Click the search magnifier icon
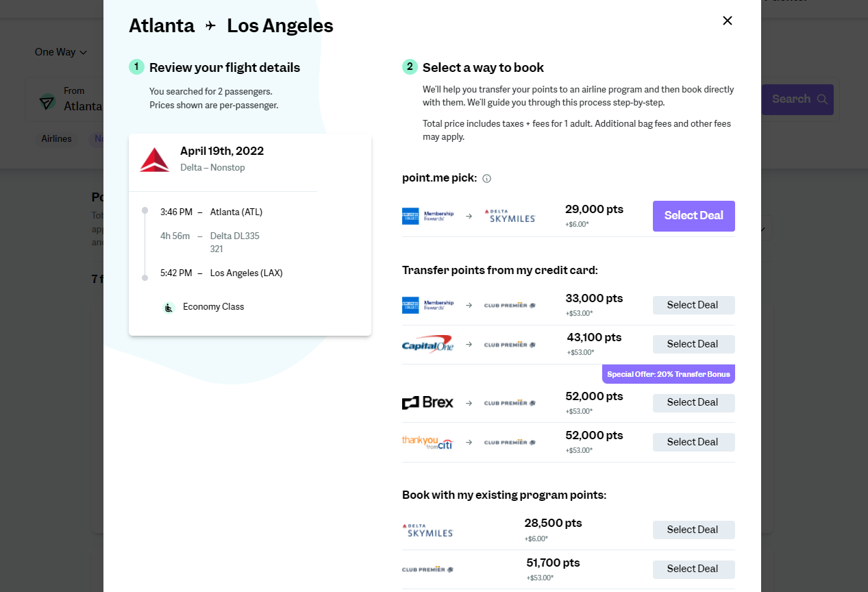The image size is (868, 592). 822,99
